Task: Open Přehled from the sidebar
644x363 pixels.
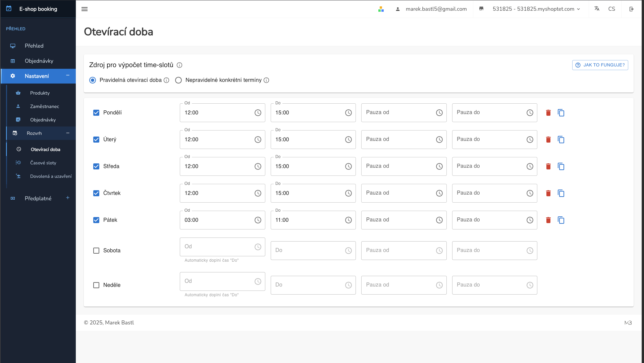Action: [34, 46]
